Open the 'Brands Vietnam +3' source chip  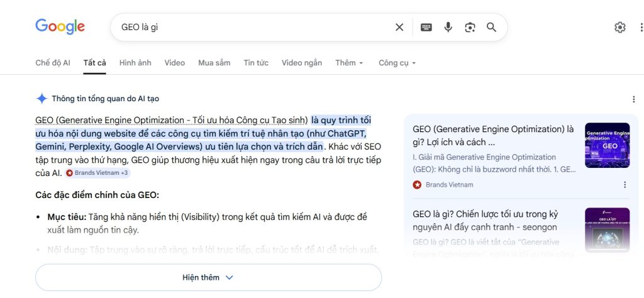click(97, 173)
